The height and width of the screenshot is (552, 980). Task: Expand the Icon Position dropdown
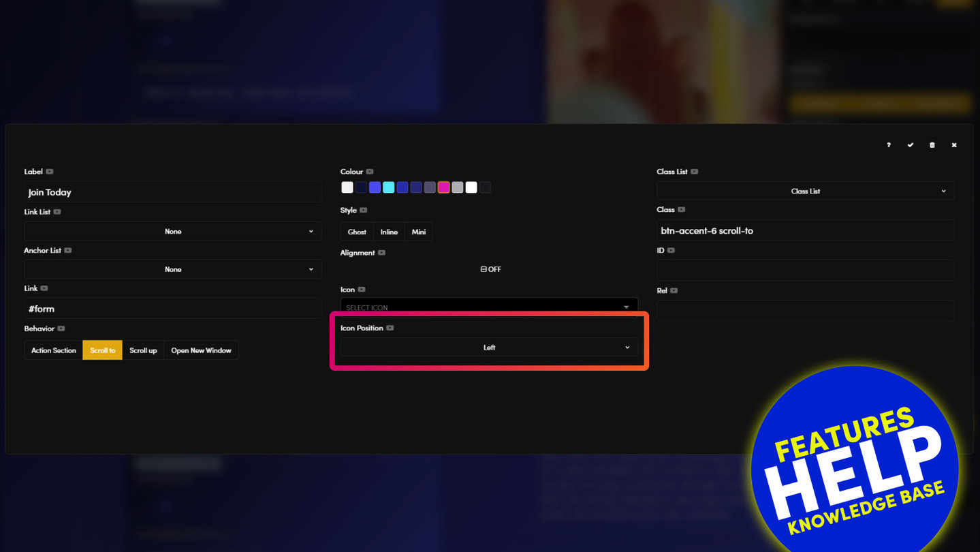coord(489,348)
